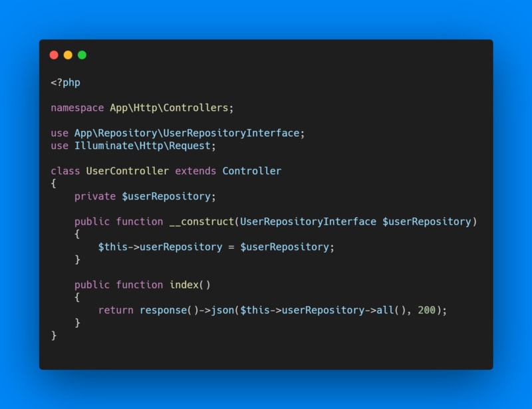Click the '__construct' method name

tap(201, 222)
